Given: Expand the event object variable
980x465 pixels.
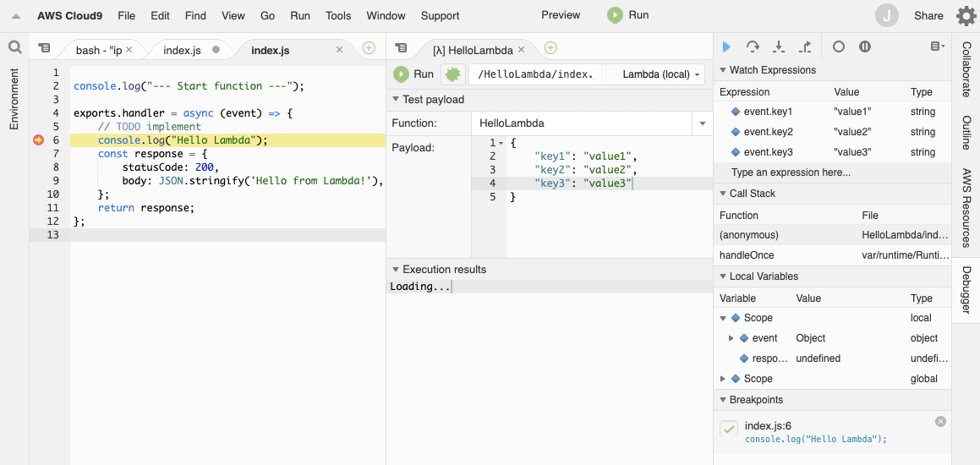Looking at the screenshot, I should point(731,338).
